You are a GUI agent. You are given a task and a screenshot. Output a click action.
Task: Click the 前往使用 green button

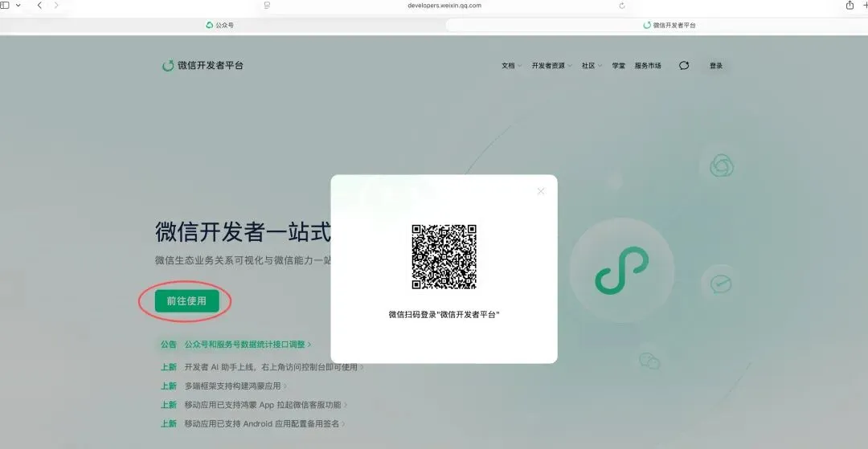click(x=187, y=301)
